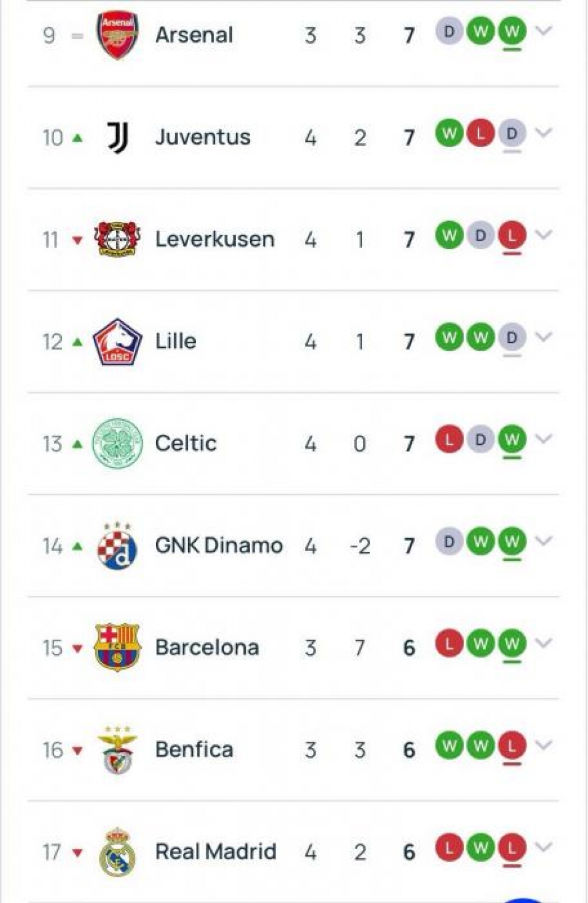588x903 pixels.
Task: Expand the Arsenal row chevron
Action: tap(544, 31)
